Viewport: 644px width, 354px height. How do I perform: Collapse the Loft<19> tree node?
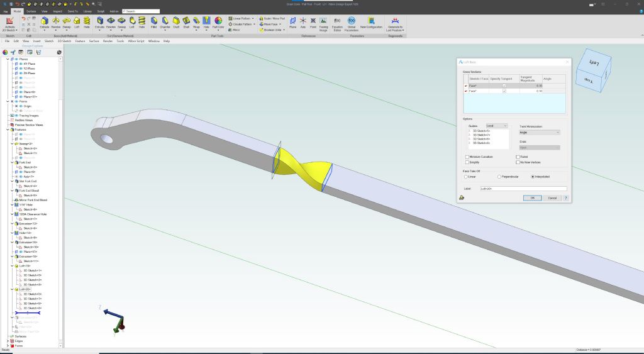[x=13, y=266]
